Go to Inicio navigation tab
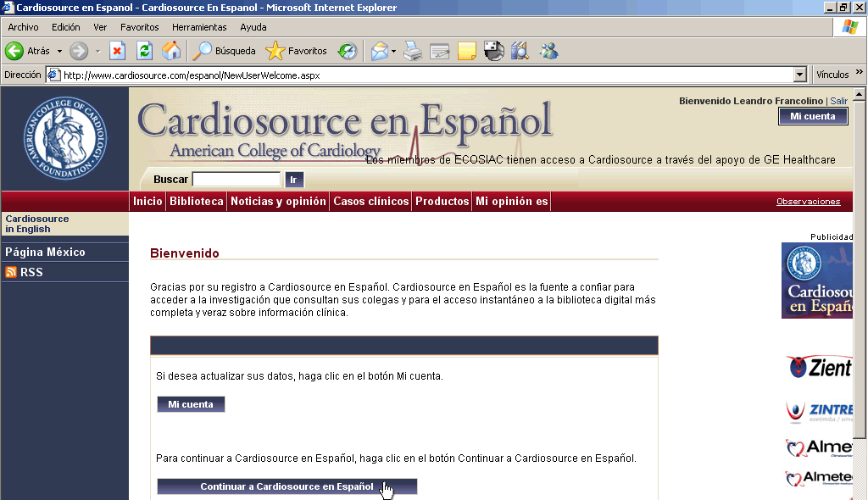This screenshot has height=500, width=868. (147, 201)
